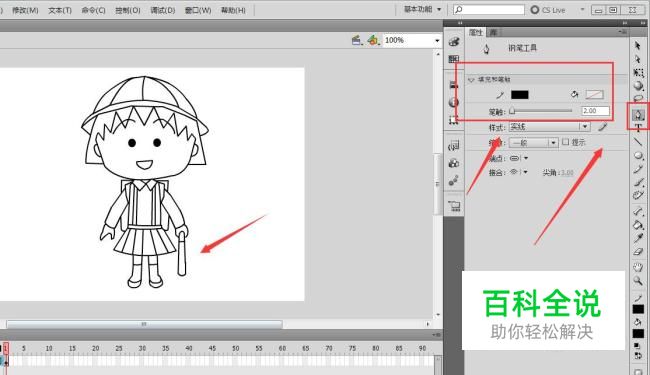The image size is (650, 375).
Task: Select the Pencil tool
Action: (638, 169)
